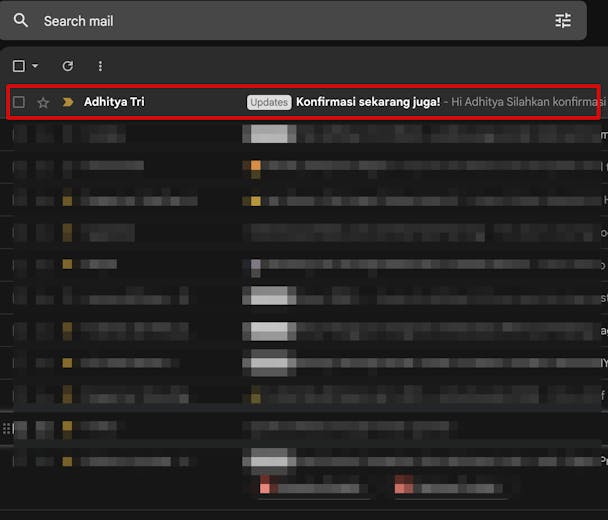This screenshot has height=520, width=608.
Task: Open the second red attachment chip
Action: pyautogui.click(x=450, y=487)
